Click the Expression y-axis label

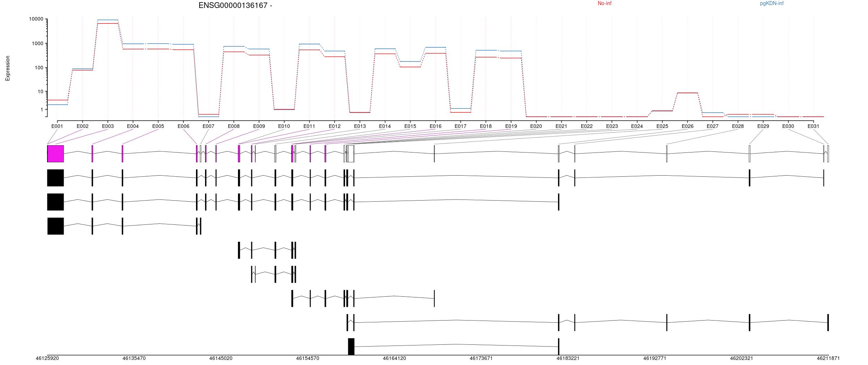tap(8, 68)
